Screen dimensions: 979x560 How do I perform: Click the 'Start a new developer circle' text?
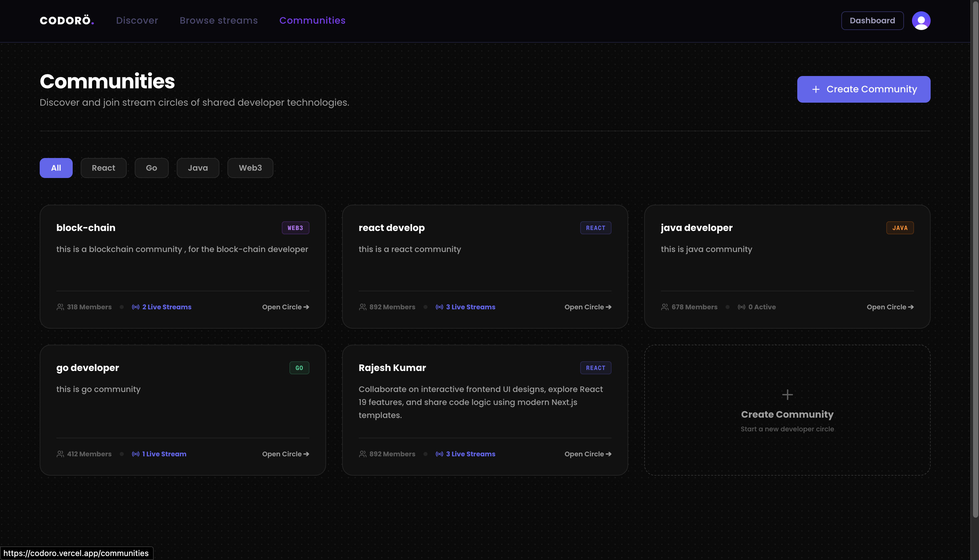(x=787, y=429)
